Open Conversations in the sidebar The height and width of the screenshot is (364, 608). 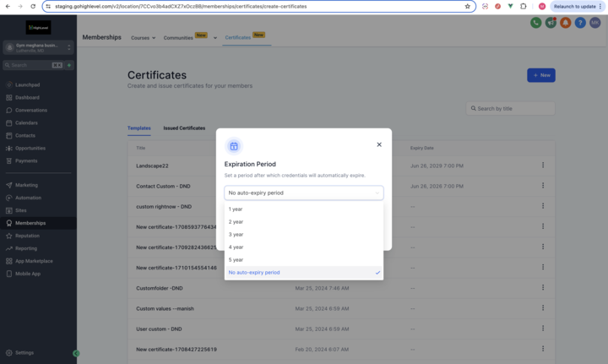coord(31,111)
